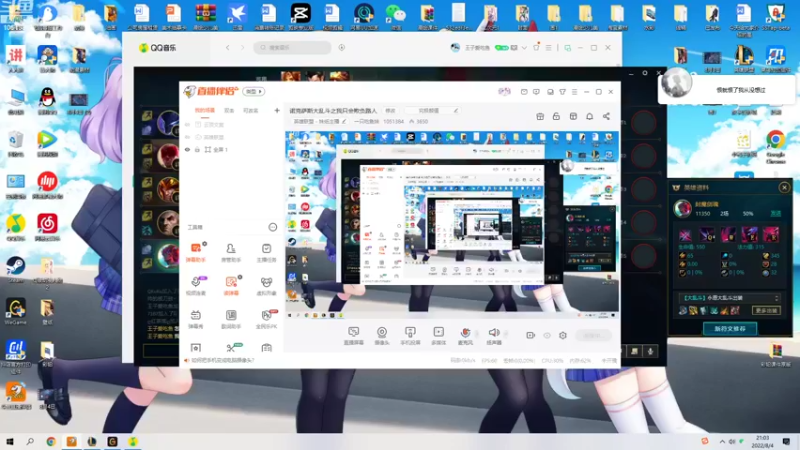
Task: Expand the account dropdown chevron in QQ音乐
Action: [x=524, y=47]
